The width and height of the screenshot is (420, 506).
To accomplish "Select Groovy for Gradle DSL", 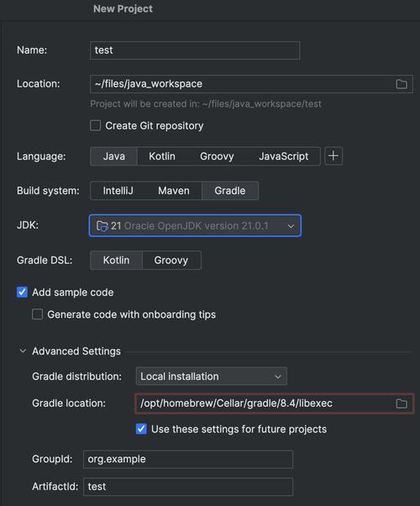I will [x=171, y=260].
